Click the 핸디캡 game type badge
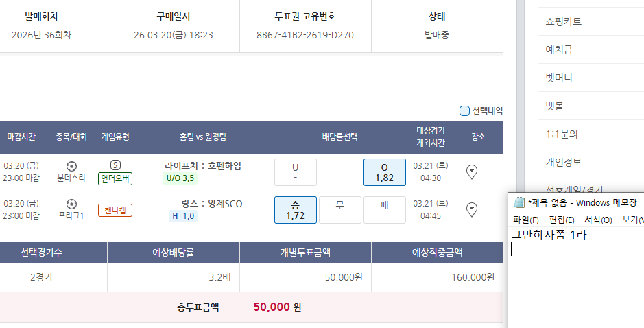This screenshot has height=328, width=644. click(x=115, y=210)
